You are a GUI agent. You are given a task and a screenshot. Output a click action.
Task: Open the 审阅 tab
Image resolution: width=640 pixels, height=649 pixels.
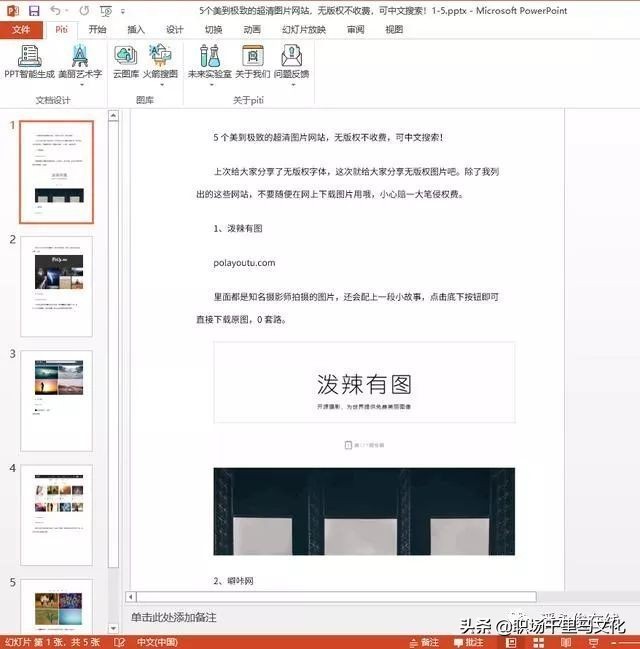[x=356, y=30]
